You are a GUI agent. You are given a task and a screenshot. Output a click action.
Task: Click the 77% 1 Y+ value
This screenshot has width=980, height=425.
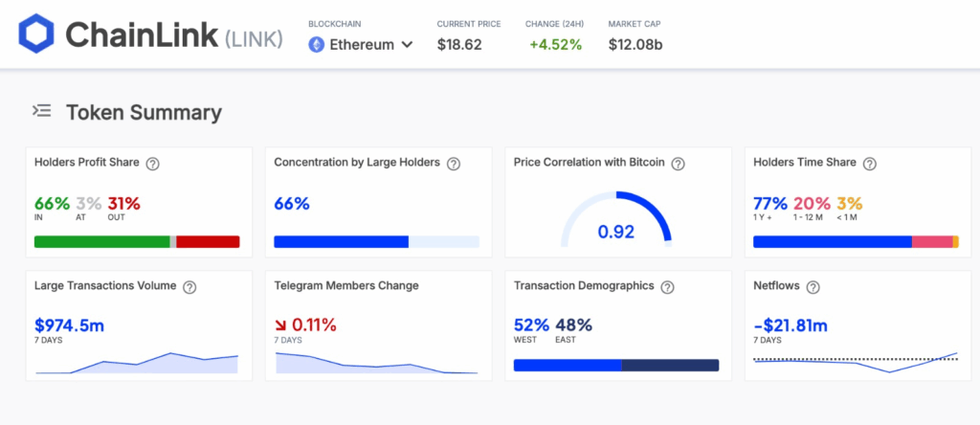tap(770, 204)
